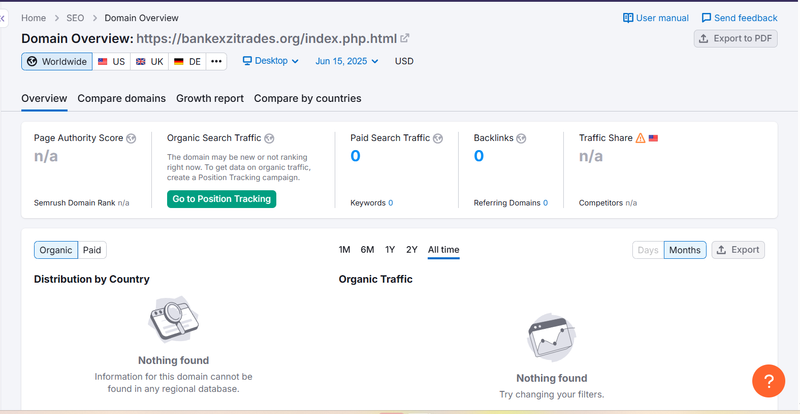Image resolution: width=800 pixels, height=414 pixels.
Task: Go to SEO breadcrumb
Action: coord(75,18)
